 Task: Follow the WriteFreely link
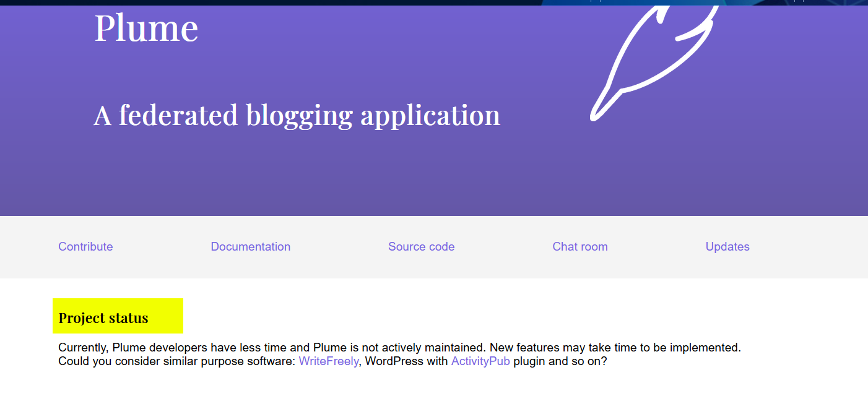point(329,361)
